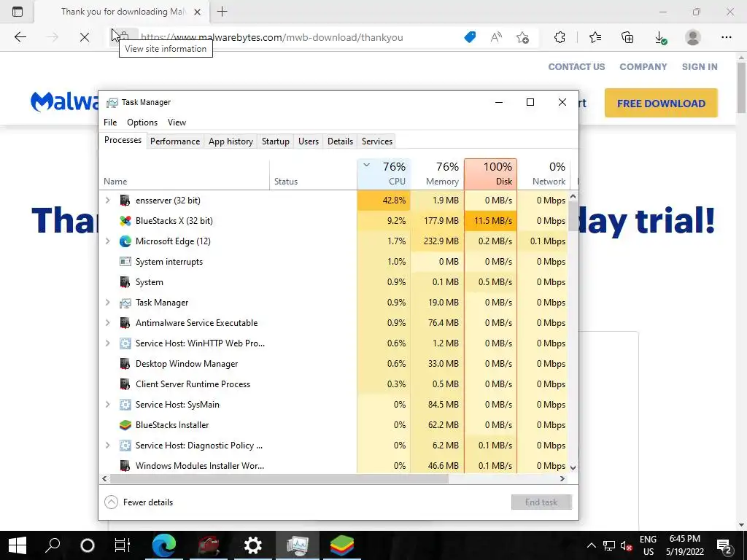Expand Service Host: Diagnostic Policy row
This screenshot has height=560, width=747.
(108, 446)
